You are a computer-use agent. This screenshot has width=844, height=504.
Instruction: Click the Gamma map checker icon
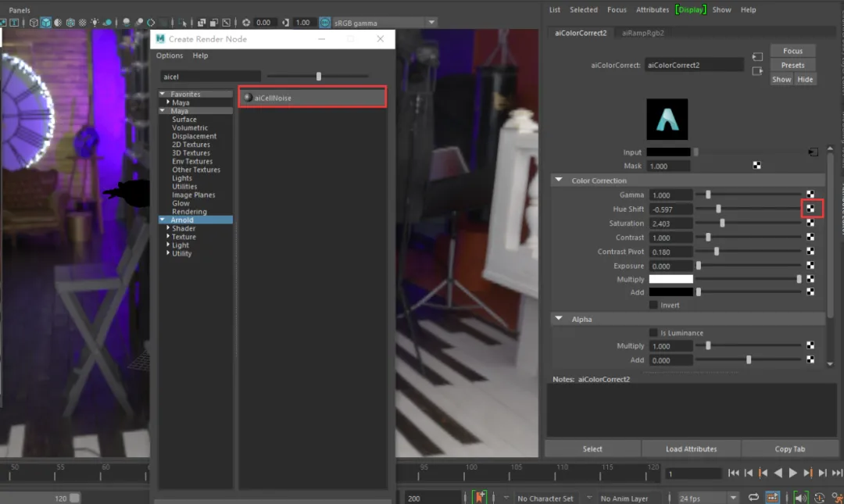click(x=810, y=195)
